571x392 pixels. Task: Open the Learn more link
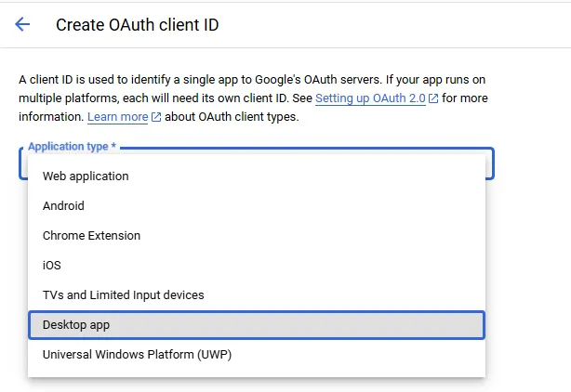[117, 117]
